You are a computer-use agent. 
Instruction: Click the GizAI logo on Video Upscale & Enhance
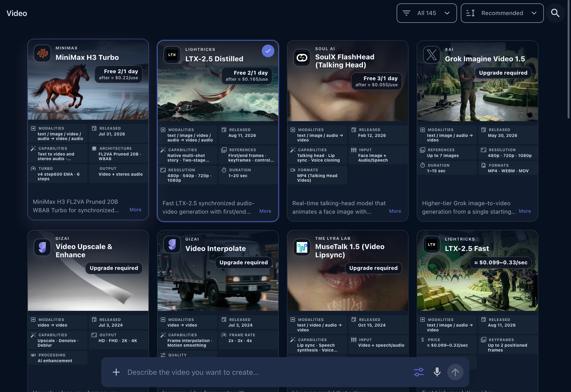(42, 247)
